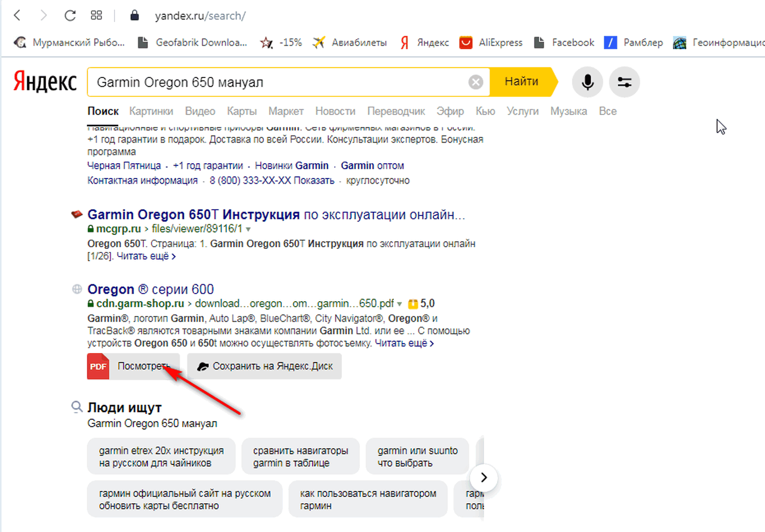Click Посмотреть PDF button
This screenshot has height=532, width=765.
tap(133, 366)
